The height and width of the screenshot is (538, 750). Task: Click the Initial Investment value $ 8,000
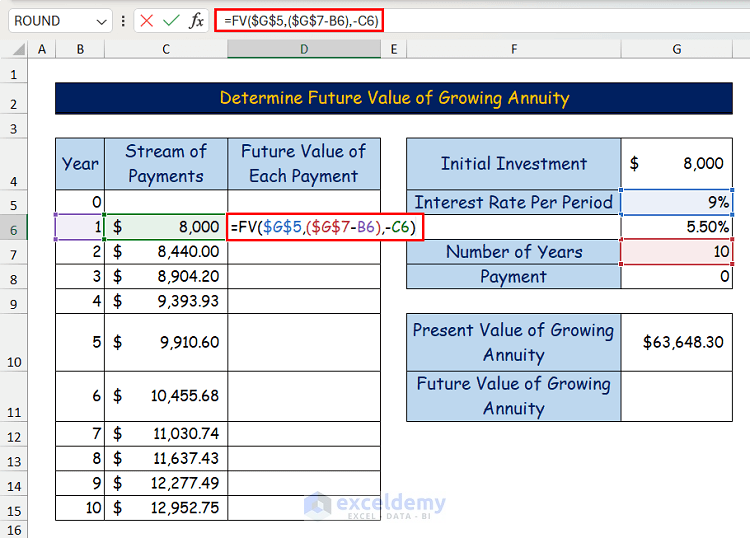coord(677,164)
